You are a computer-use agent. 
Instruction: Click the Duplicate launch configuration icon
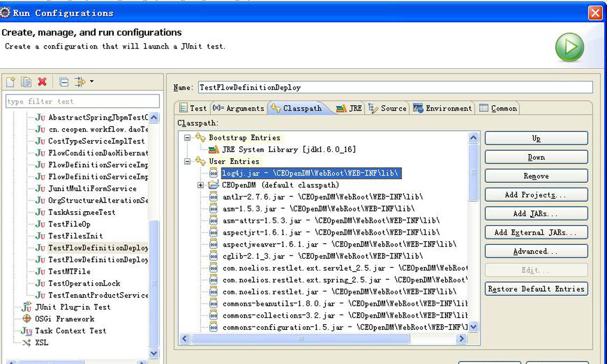click(x=26, y=82)
